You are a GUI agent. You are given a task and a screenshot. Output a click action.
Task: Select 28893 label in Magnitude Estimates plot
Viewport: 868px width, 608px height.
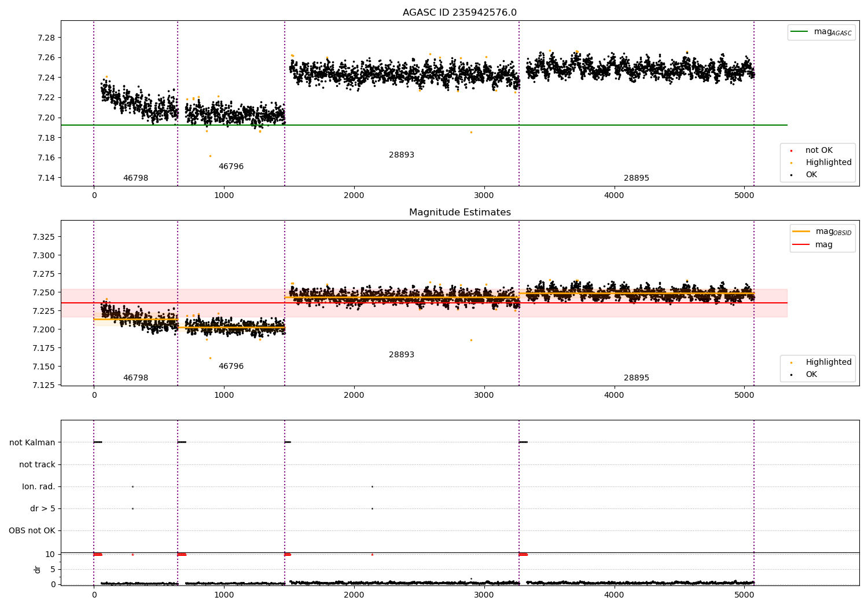(x=402, y=355)
